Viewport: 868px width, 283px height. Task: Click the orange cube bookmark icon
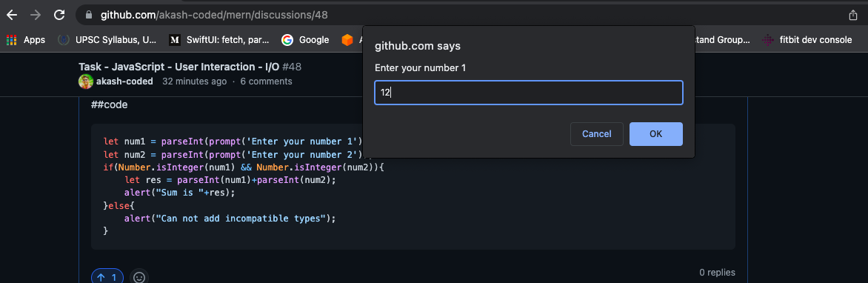click(347, 40)
